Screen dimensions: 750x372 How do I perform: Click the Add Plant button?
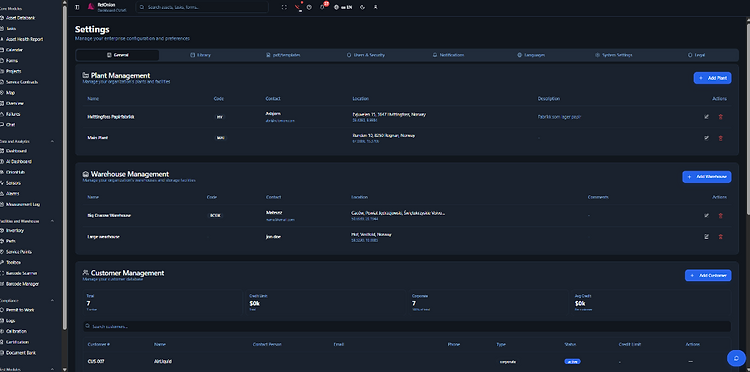(x=712, y=78)
